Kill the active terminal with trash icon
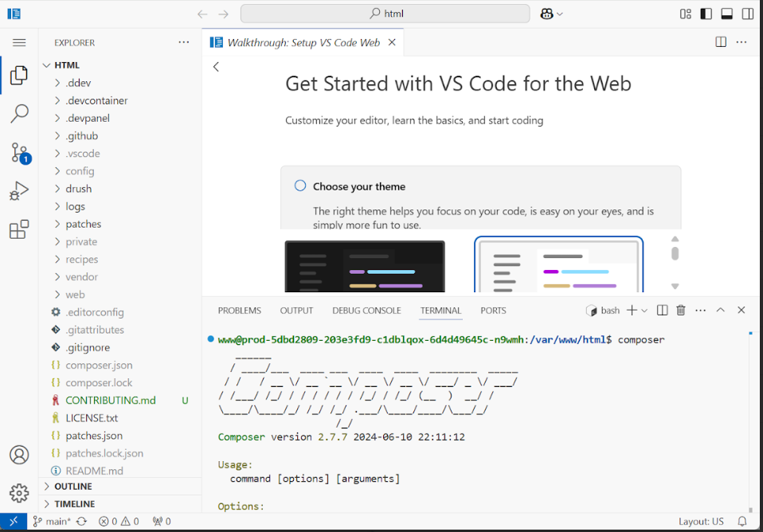 click(x=680, y=310)
